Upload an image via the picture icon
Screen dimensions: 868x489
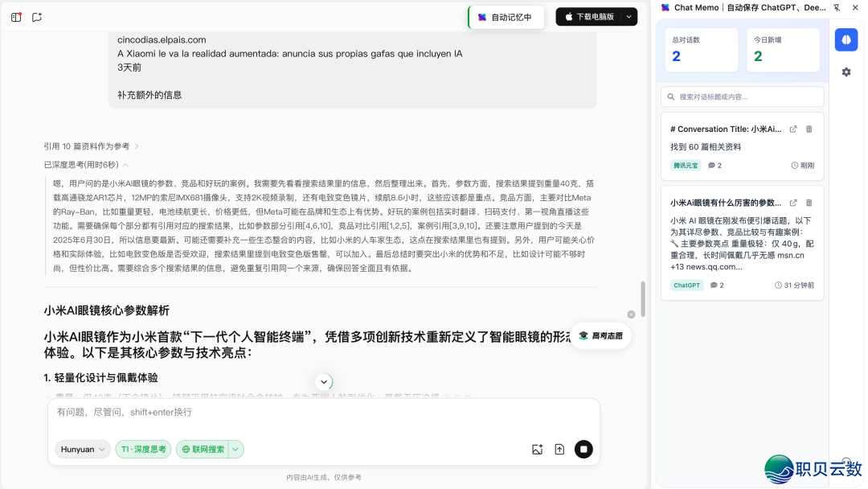coord(537,449)
